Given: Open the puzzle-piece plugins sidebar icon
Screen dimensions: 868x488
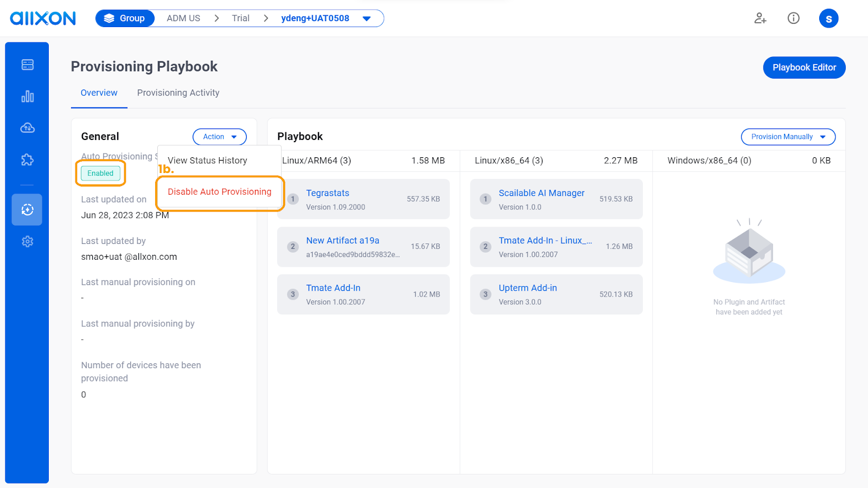Looking at the screenshot, I should click(x=27, y=160).
